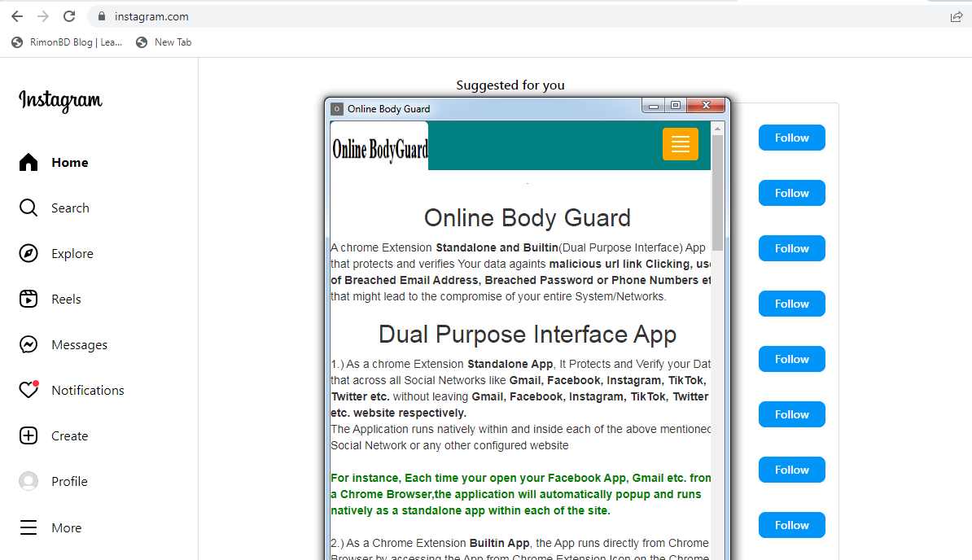Click the fourth Follow button

pos(791,304)
